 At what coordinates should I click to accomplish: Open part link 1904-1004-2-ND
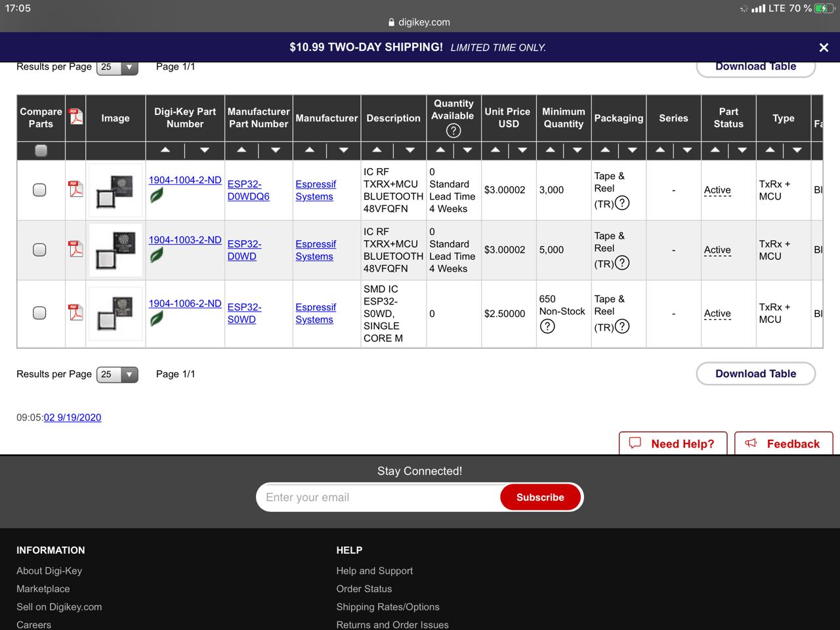pyautogui.click(x=185, y=180)
